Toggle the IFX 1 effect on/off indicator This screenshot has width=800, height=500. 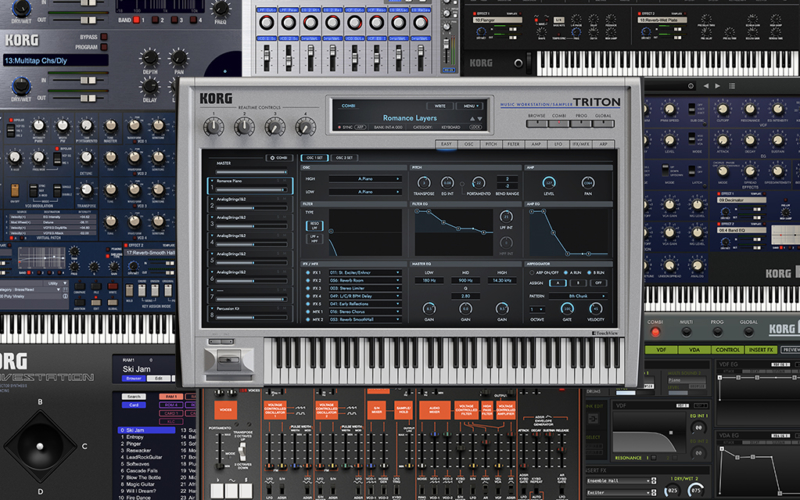coord(308,272)
